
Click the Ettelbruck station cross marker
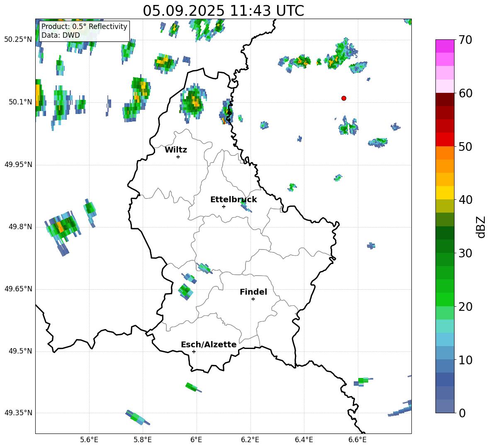pos(224,206)
